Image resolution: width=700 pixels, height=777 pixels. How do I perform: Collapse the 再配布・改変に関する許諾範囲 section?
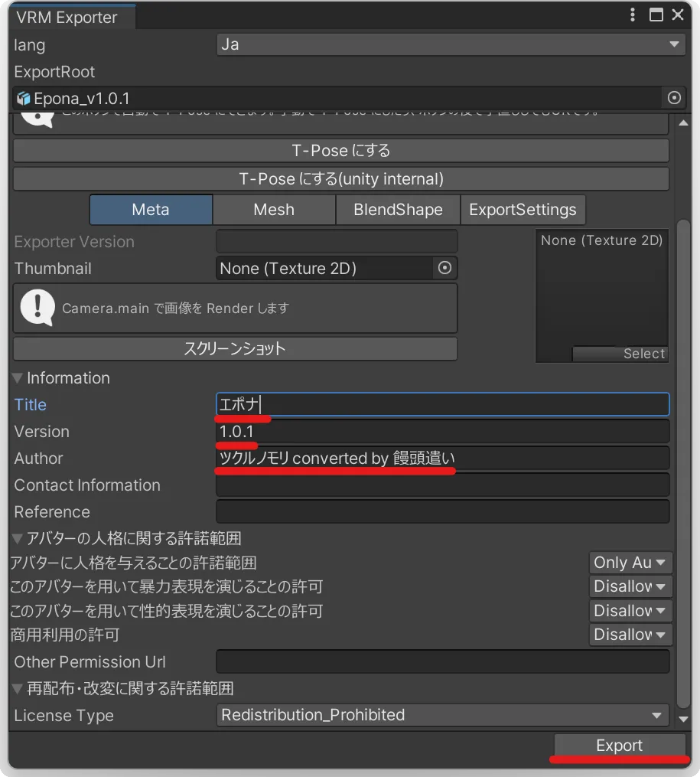coord(18,688)
